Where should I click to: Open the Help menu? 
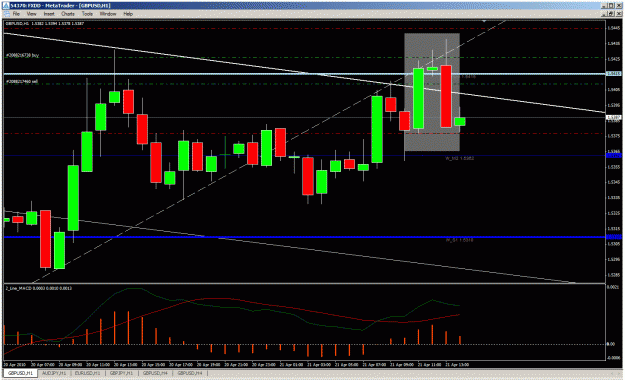coord(128,14)
